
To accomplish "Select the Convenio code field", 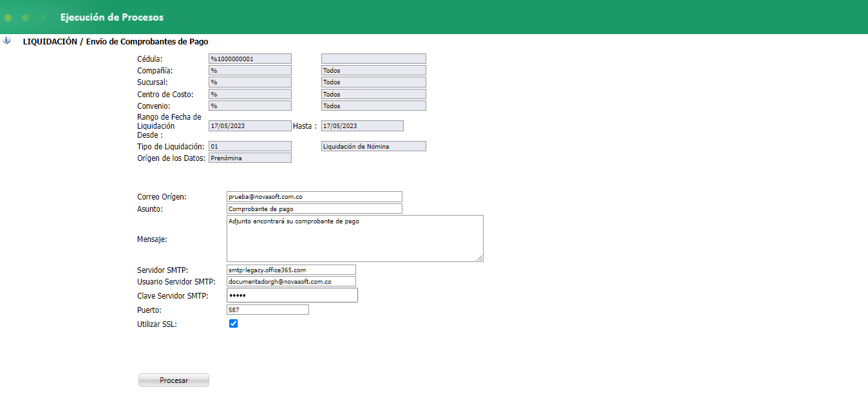I will coord(250,106).
